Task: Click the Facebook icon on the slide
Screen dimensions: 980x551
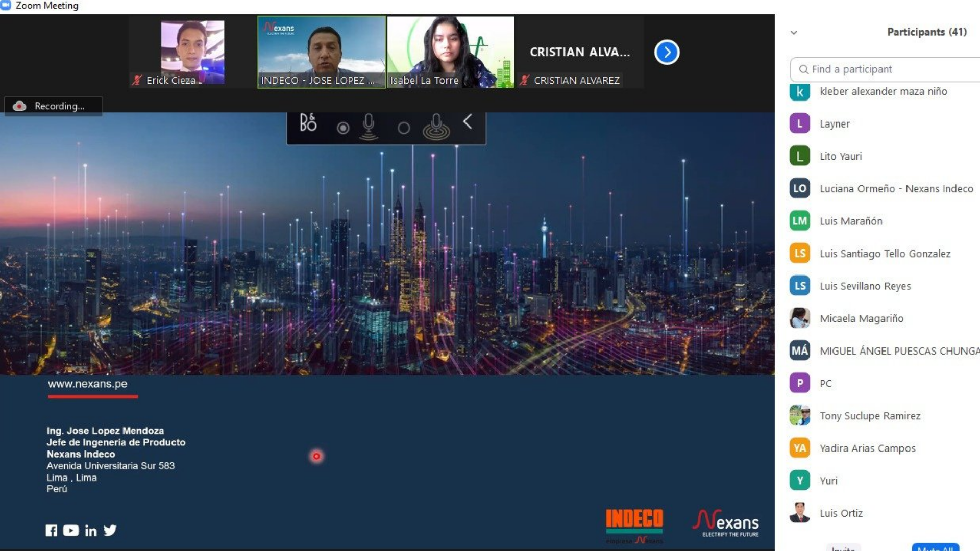Action: (52, 531)
